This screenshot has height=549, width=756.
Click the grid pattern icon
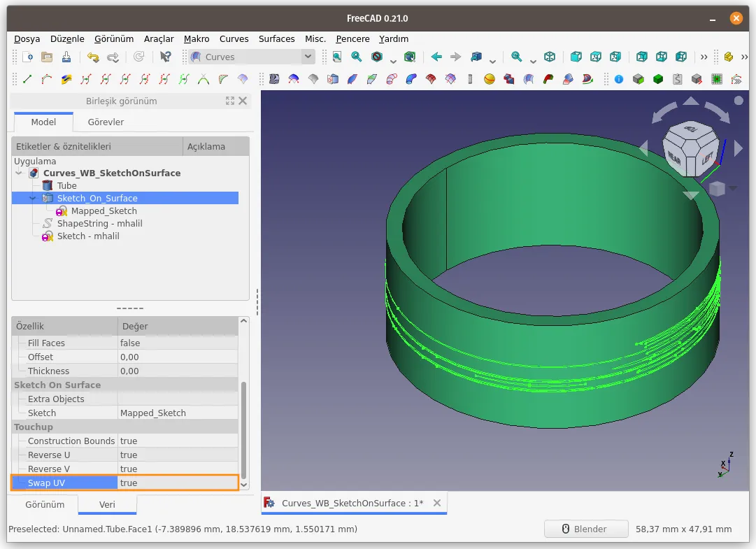716,79
